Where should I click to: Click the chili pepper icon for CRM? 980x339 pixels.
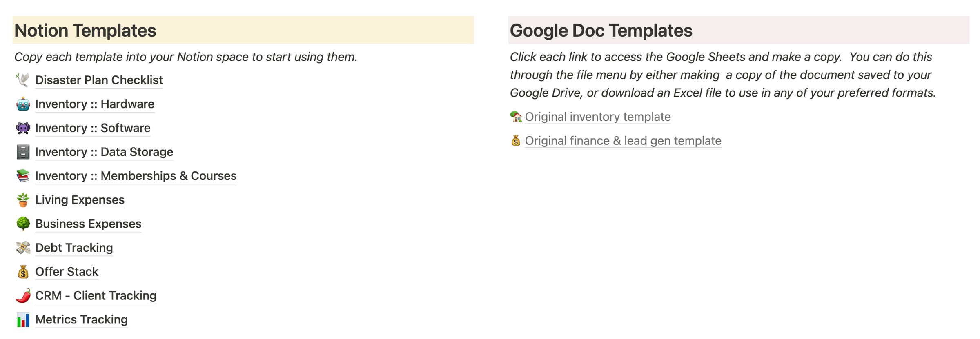[x=23, y=296]
